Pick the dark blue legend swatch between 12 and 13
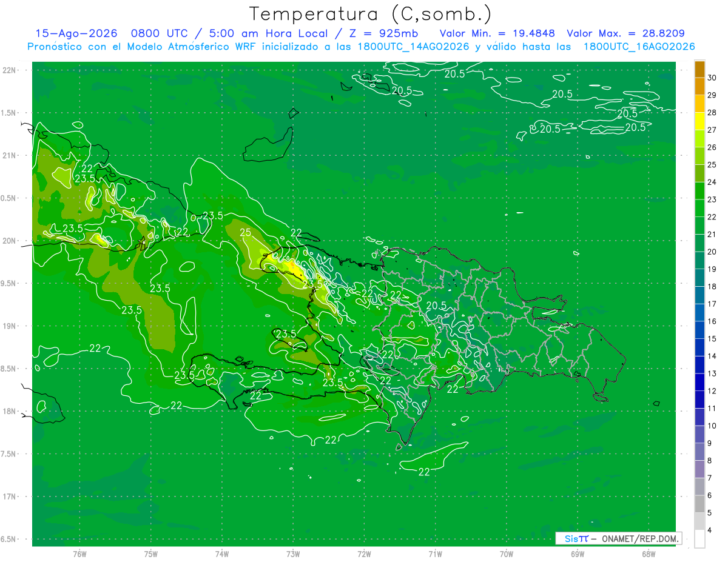Viewport: 728px width, 562px height. (699, 382)
